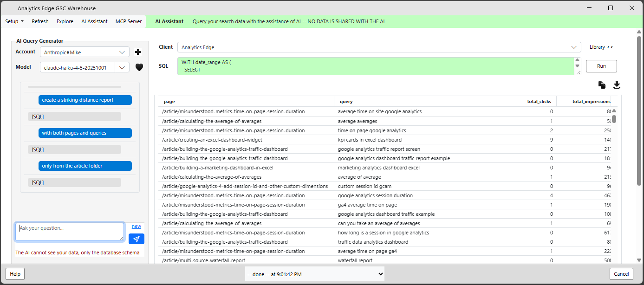Viewport: 644px width, 285px height.
Task: Click the main panel scroll down arrow
Action: 639,260
